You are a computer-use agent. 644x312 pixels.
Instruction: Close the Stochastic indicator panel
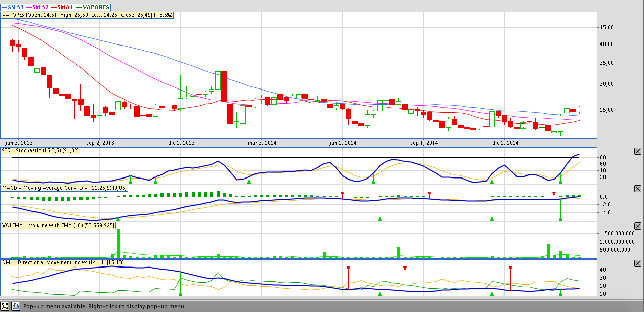click(638, 151)
